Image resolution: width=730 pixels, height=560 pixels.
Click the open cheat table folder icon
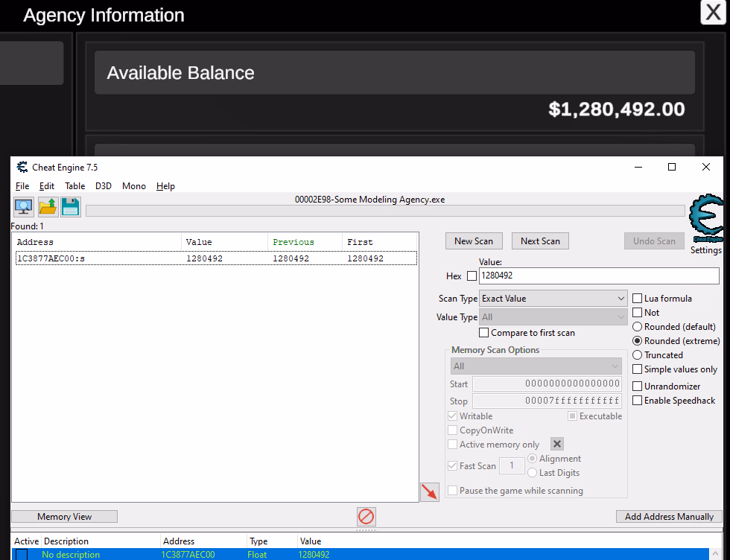coord(48,207)
